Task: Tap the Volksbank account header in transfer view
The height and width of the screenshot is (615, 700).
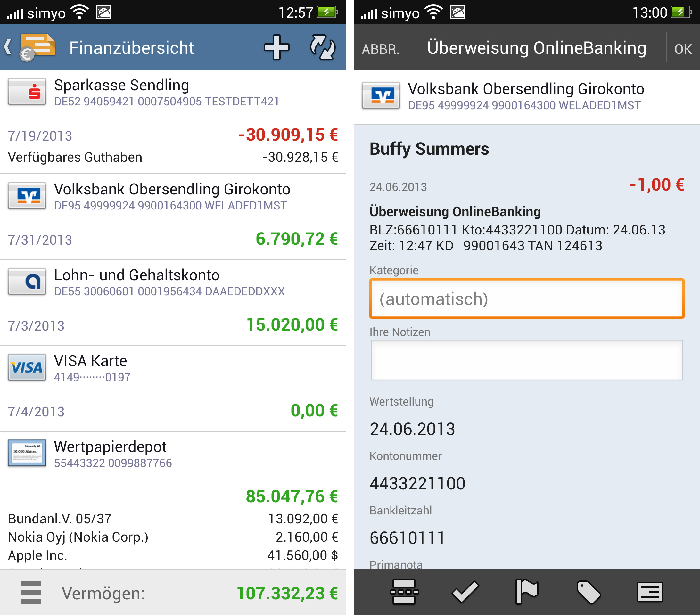Action: click(526, 96)
